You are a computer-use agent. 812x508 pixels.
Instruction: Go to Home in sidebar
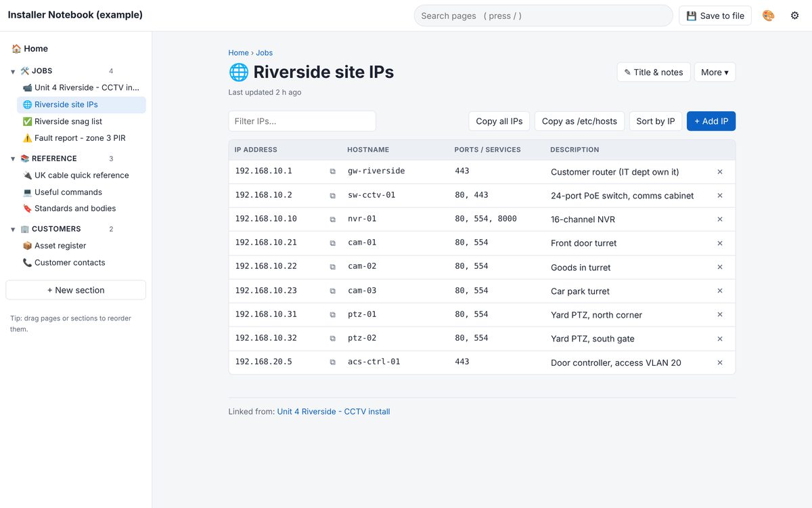[30, 49]
